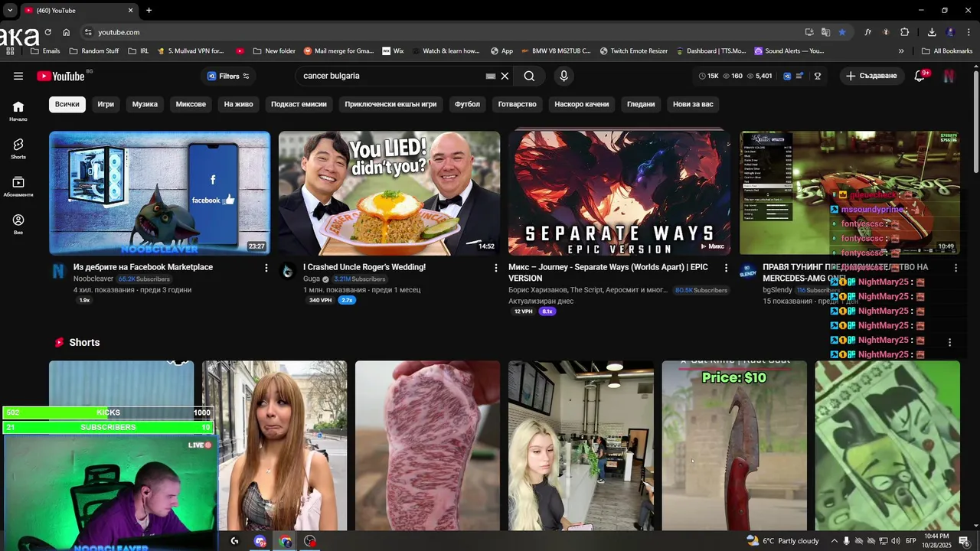The width and height of the screenshot is (980, 551).
Task: Open the Sound Alerts bookmark
Action: click(x=789, y=51)
